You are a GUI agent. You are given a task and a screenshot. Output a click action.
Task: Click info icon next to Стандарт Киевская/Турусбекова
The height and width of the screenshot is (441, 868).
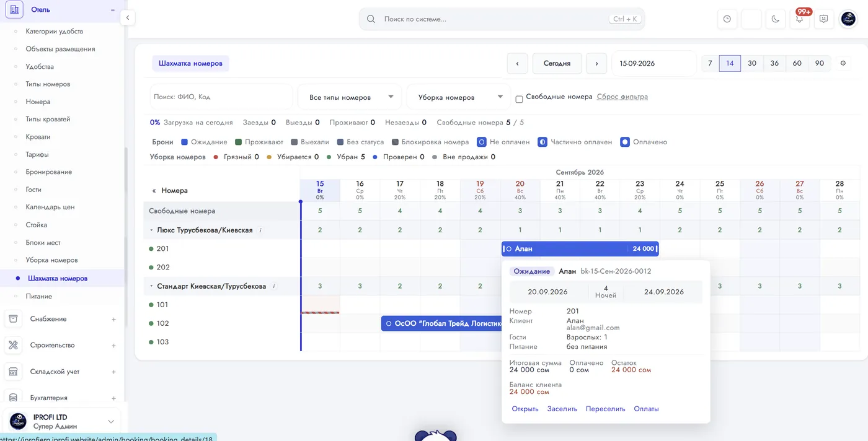(273, 286)
